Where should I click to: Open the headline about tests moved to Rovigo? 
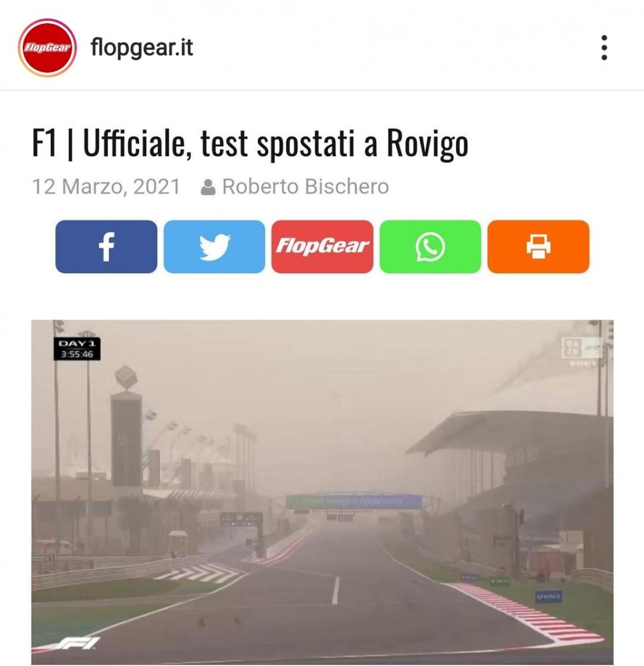coord(250,143)
